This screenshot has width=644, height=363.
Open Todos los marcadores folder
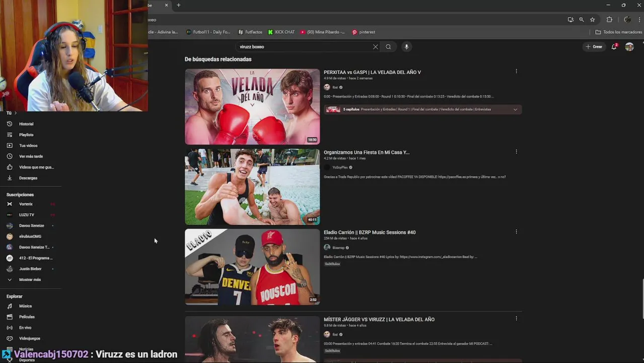[x=618, y=32]
